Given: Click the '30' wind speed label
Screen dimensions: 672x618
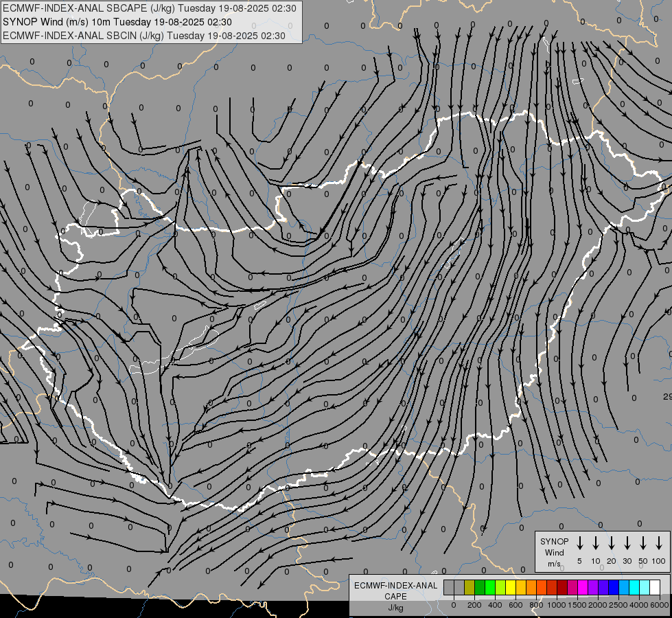Looking at the screenshot, I should point(627,561).
